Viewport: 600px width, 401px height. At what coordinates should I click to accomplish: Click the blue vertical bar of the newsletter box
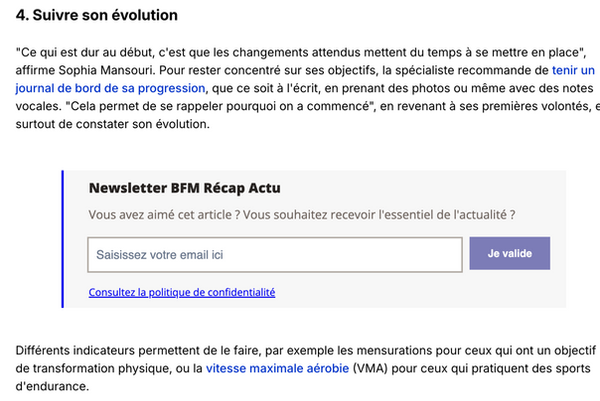[62, 239]
